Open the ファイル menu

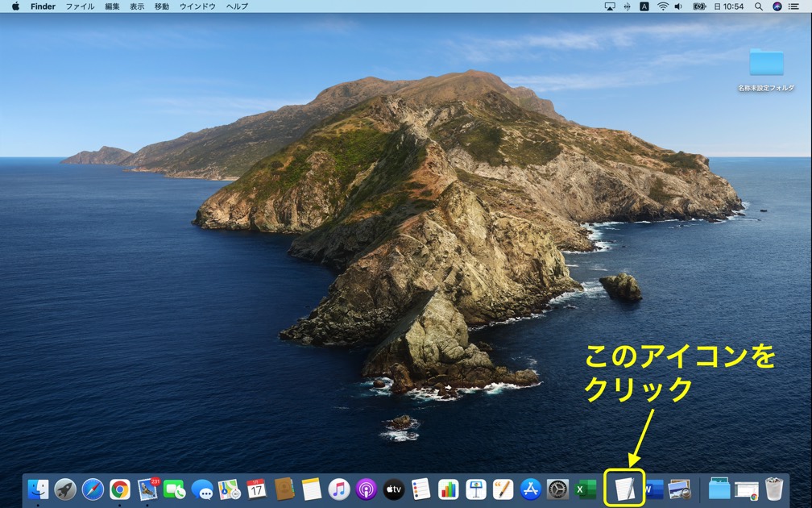click(x=80, y=6)
